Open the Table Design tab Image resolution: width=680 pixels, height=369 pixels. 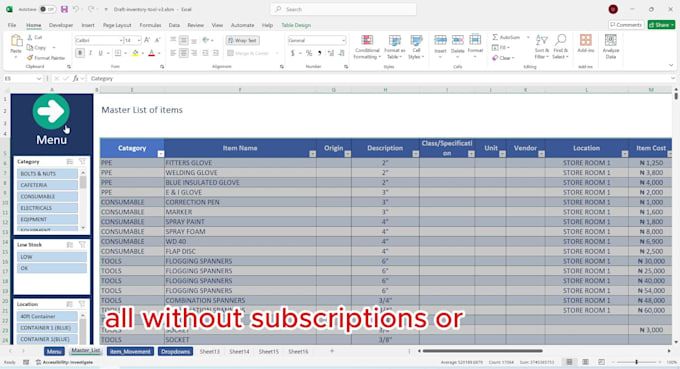click(x=296, y=25)
